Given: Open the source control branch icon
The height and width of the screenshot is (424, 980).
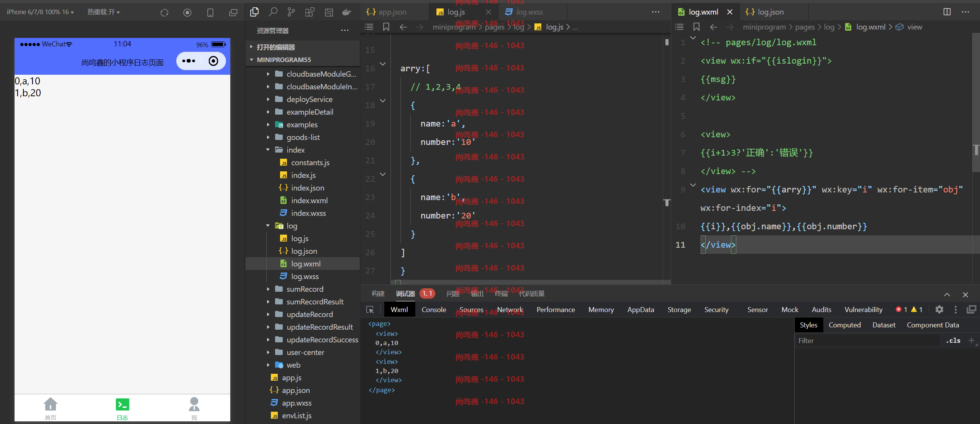Looking at the screenshot, I should [291, 12].
